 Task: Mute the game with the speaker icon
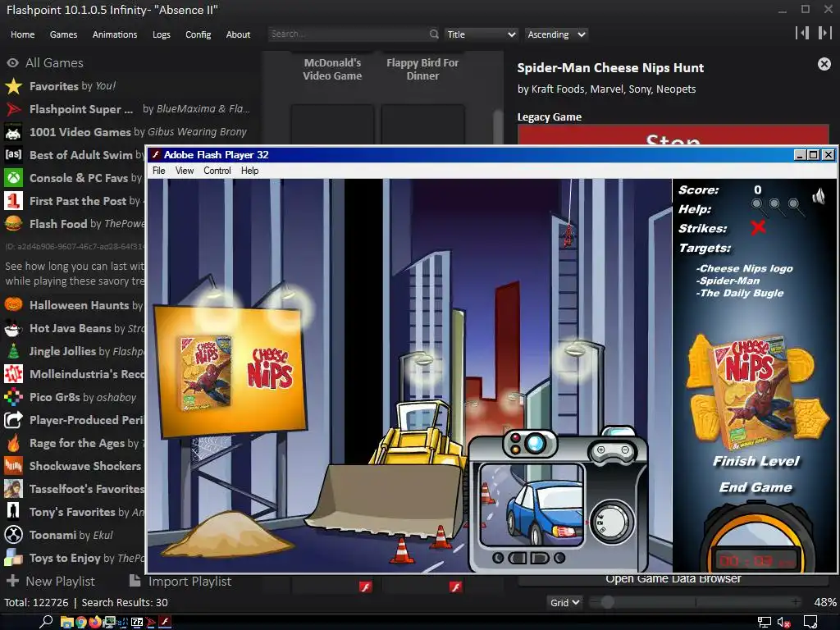point(819,196)
